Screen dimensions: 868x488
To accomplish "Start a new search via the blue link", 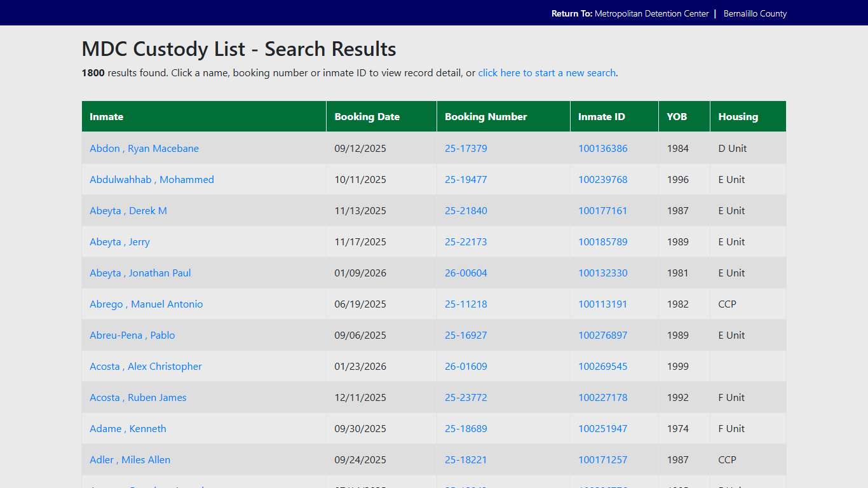I will coord(546,72).
